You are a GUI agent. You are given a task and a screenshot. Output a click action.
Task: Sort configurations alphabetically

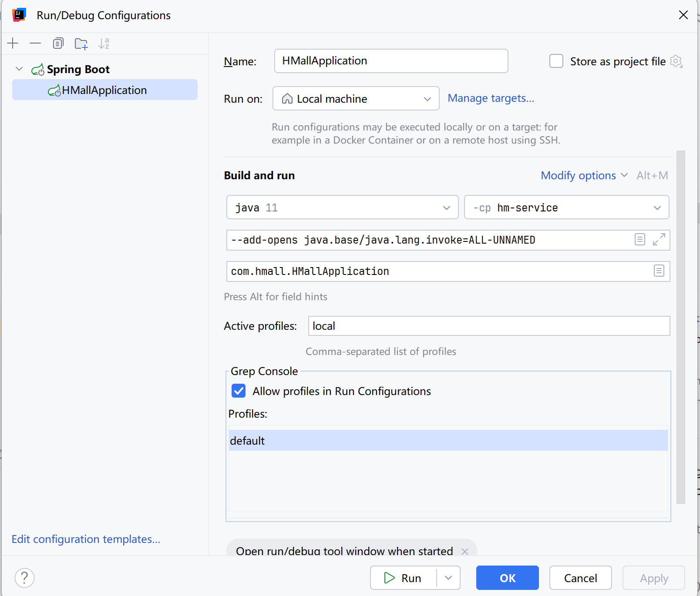pyautogui.click(x=104, y=44)
